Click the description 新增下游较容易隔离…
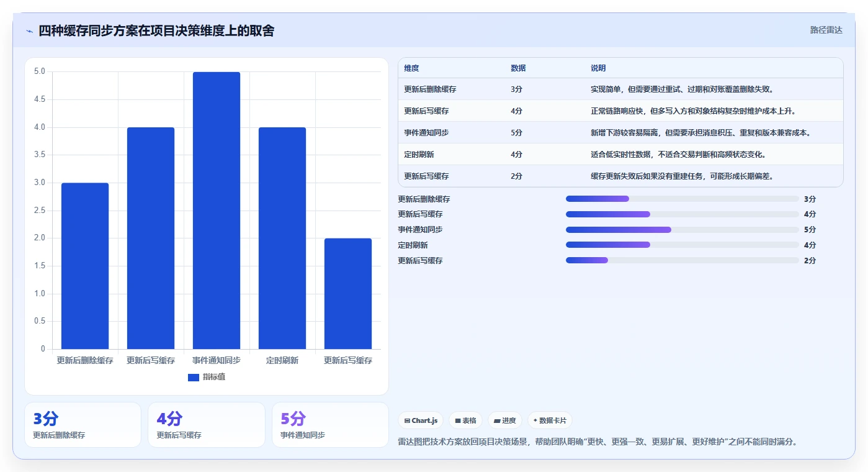 tap(700, 133)
